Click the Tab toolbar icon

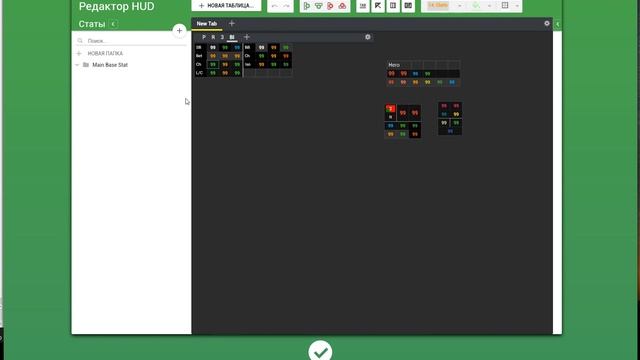[362, 6]
